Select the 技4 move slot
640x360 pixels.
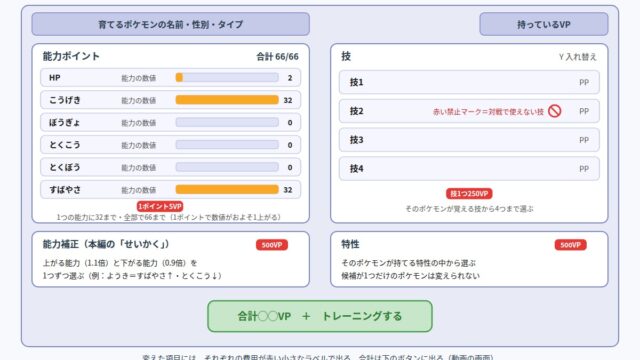(x=469, y=169)
